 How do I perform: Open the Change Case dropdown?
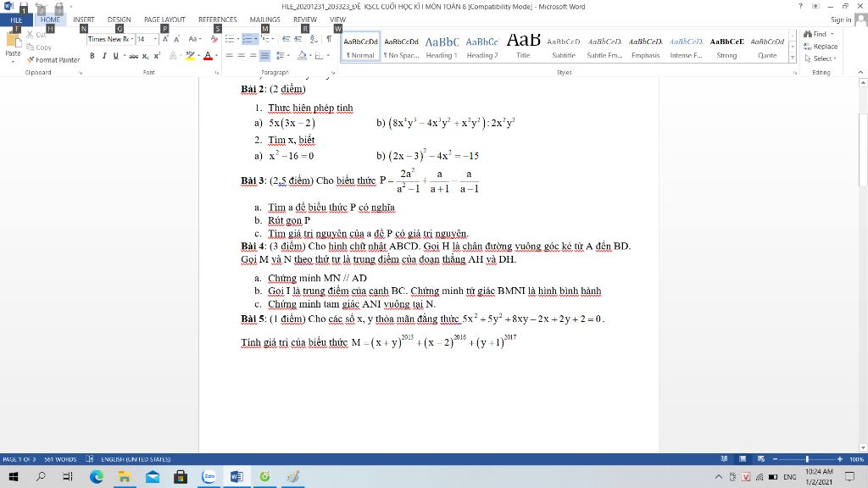pyautogui.click(x=194, y=39)
